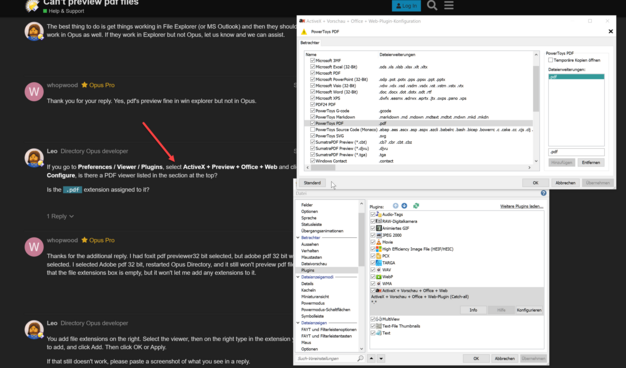Click next-result down arrow beside search box
The height and width of the screenshot is (368, 626).
coord(381,358)
